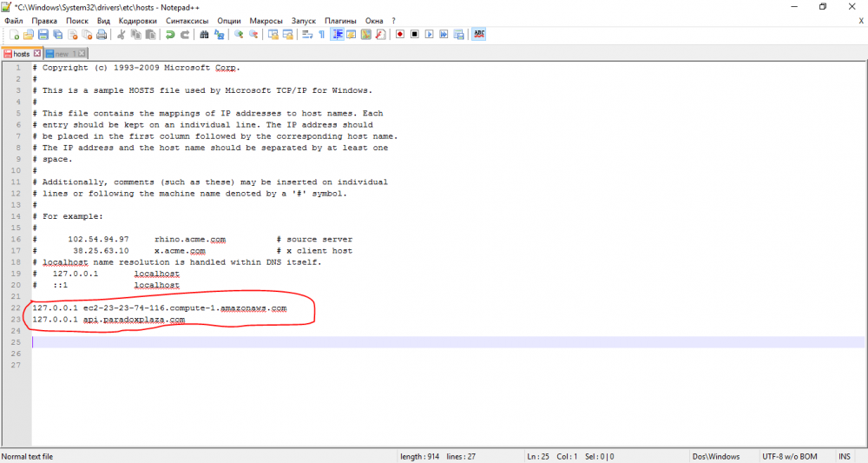This screenshot has width=868, height=463.
Task: Click the Ln : 25 position status
Action: pyautogui.click(x=538, y=456)
